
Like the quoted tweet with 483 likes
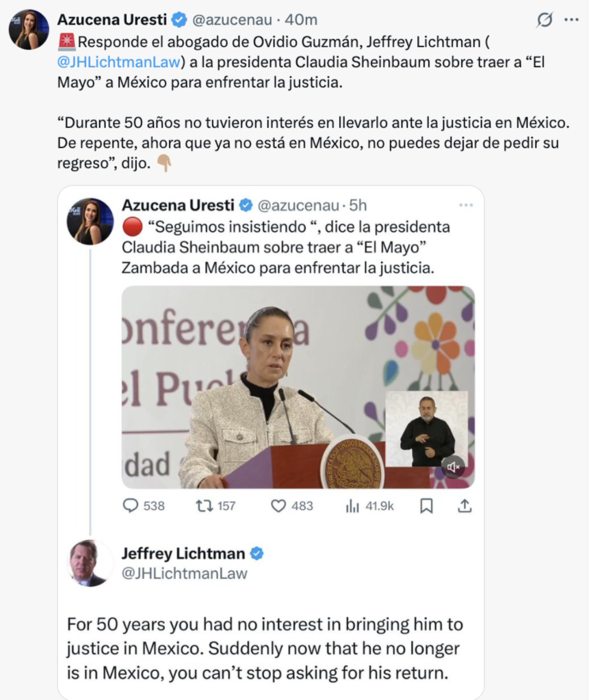pos(278,506)
